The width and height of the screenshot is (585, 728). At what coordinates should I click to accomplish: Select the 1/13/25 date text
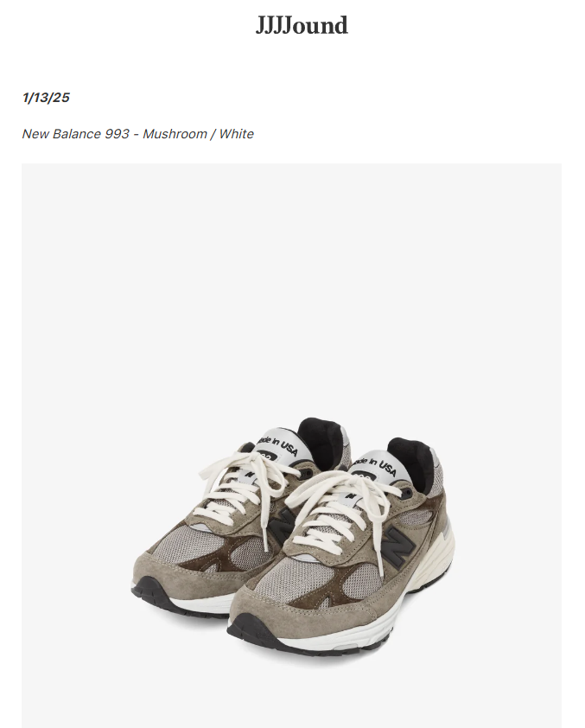(46, 98)
